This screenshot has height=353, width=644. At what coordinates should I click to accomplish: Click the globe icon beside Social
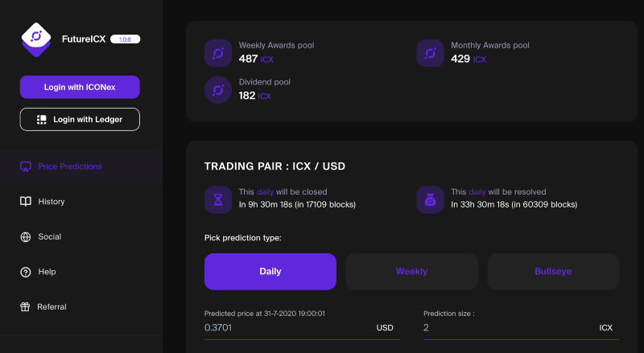point(26,237)
